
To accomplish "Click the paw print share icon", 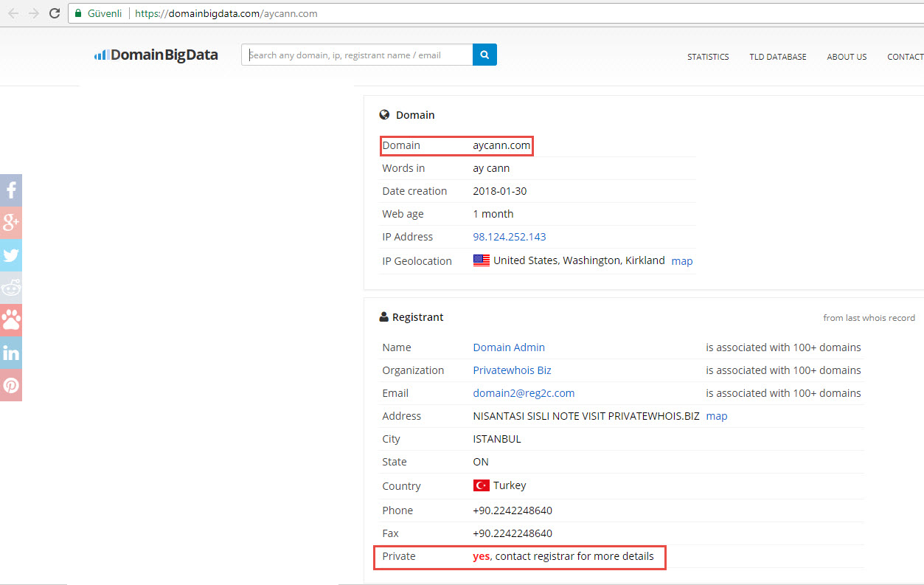I will 11,320.
